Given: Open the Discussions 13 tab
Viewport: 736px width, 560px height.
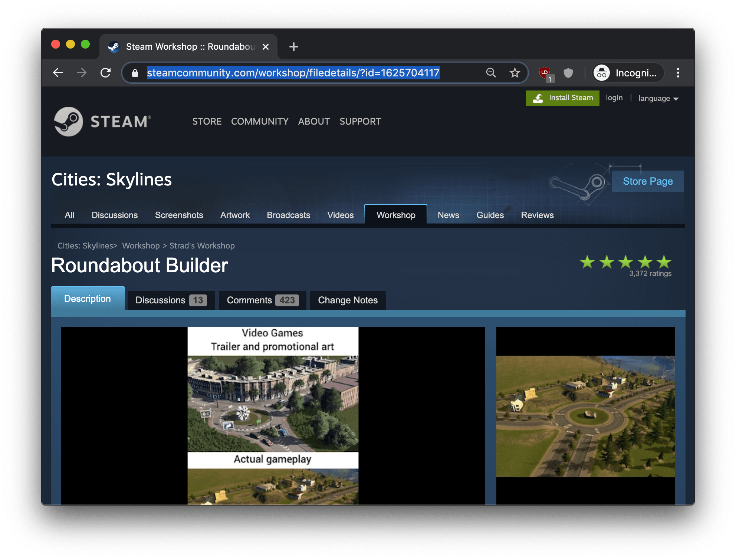Looking at the screenshot, I should pyautogui.click(x=171, y=300).
